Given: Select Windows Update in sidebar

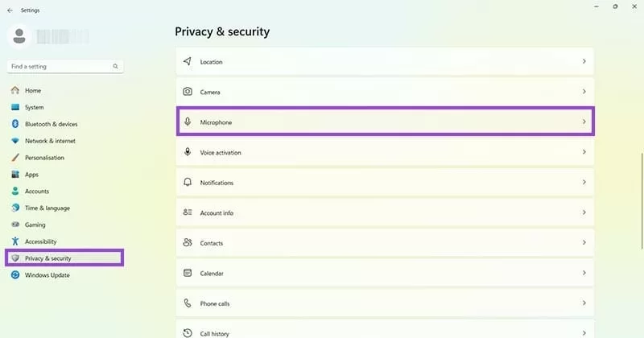Looking at the screenshot, I should 47,275.
